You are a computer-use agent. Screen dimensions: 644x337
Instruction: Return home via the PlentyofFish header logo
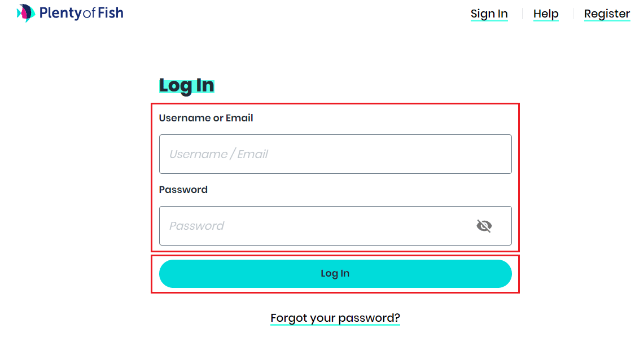71,13
